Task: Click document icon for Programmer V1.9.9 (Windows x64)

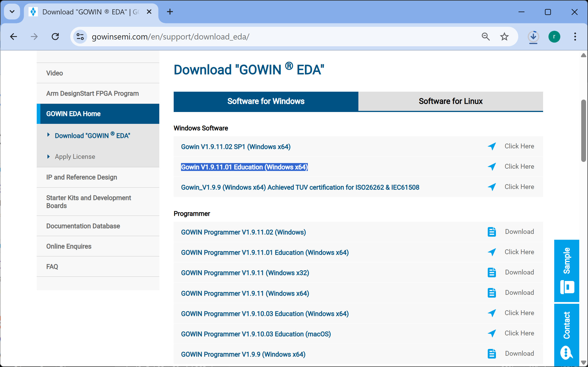Action: click(x=492, y=353)
